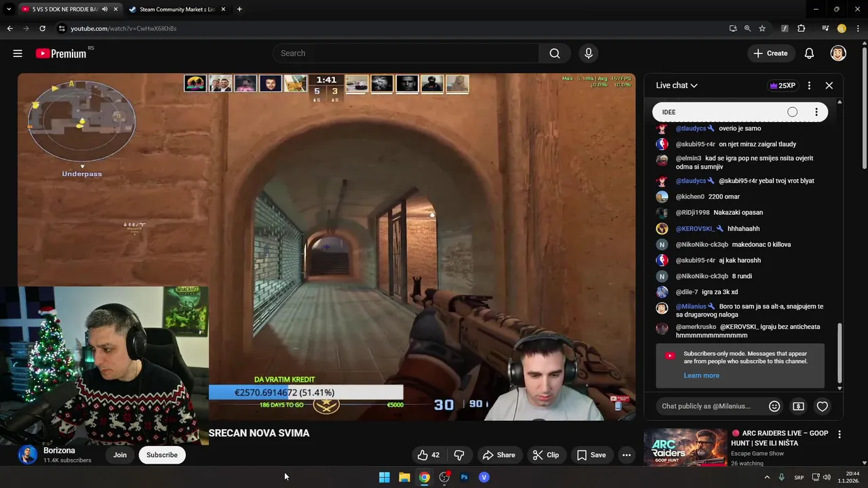Open live chat options three-dot menu
Screen dimensions: 868x488
(x=809, y=85)
